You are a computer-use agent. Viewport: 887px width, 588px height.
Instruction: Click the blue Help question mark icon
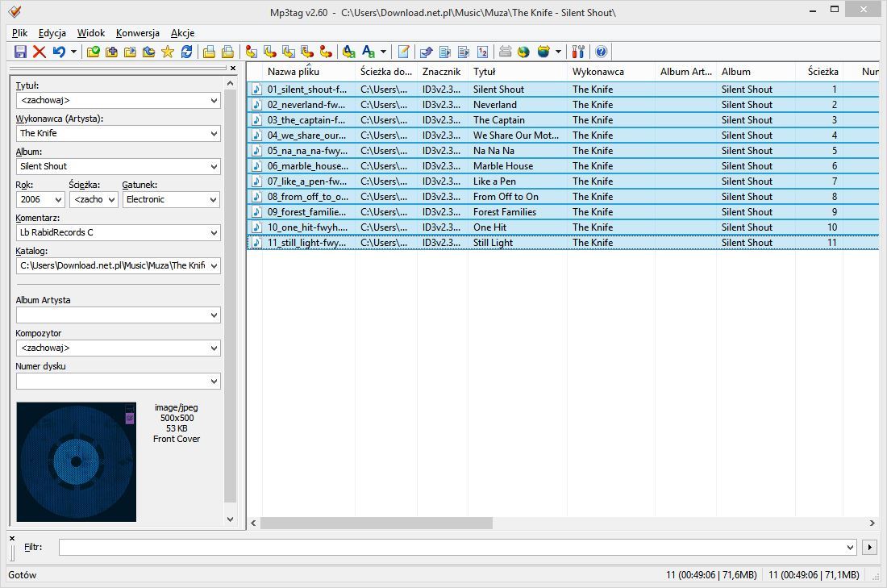(601, 52)
